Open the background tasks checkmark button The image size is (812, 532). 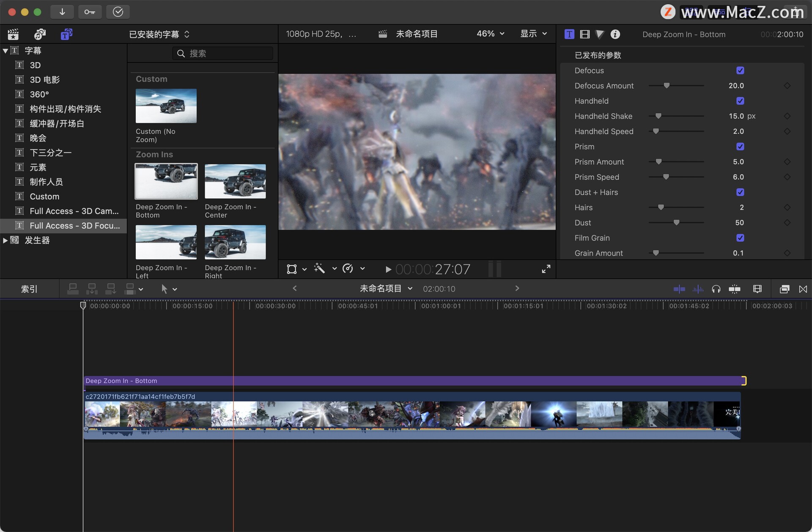[x=118, y=12]
